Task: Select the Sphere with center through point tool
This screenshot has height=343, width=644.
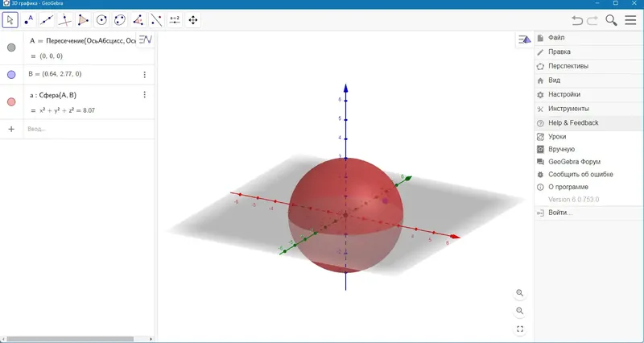Action: (x=120, y=19)
